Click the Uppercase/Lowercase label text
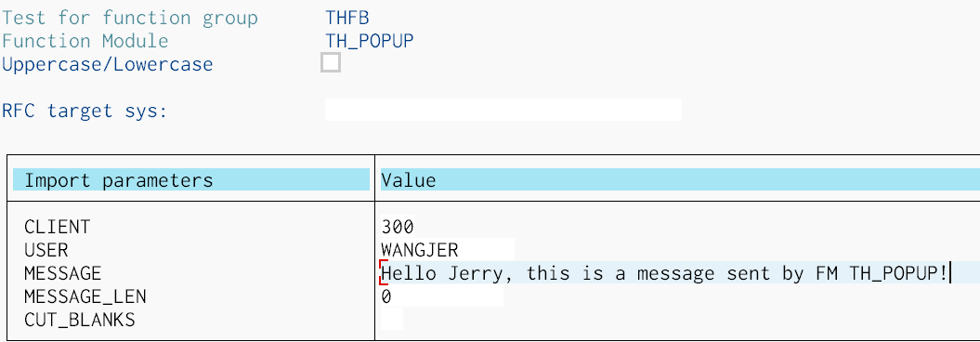 coord(108,64)
